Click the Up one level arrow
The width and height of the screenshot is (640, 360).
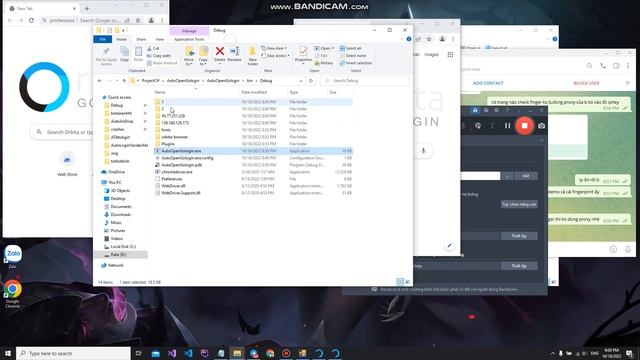coord(124,81)
